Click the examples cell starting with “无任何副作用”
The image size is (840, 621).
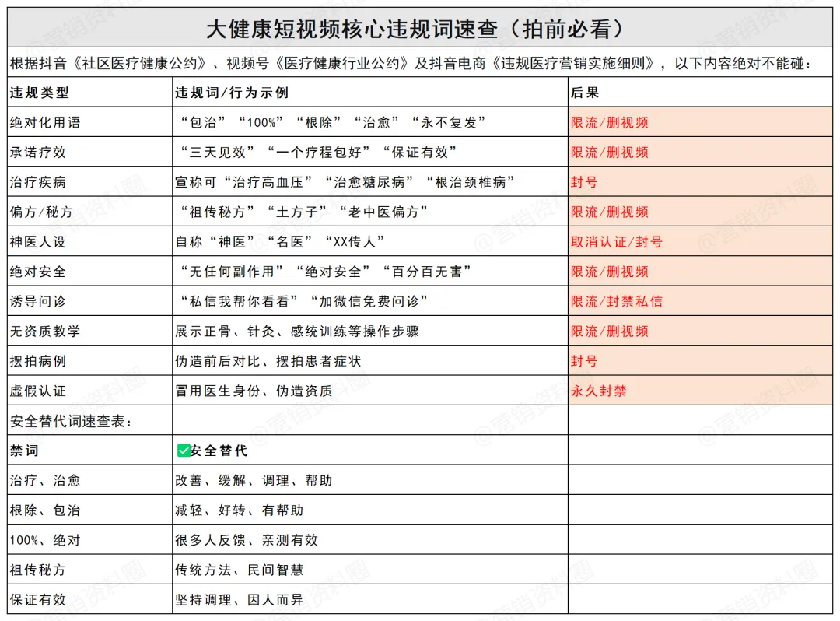pos(370,271)
